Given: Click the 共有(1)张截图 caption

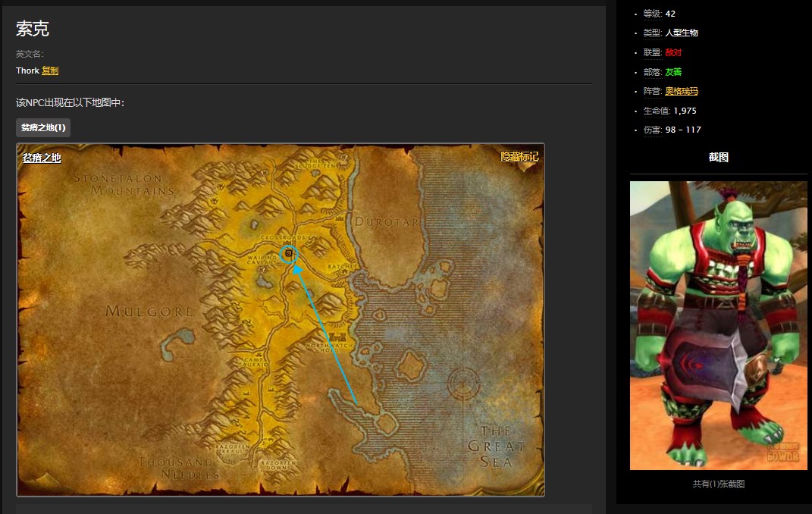Looking at the screenshot, I should (718, 484).
